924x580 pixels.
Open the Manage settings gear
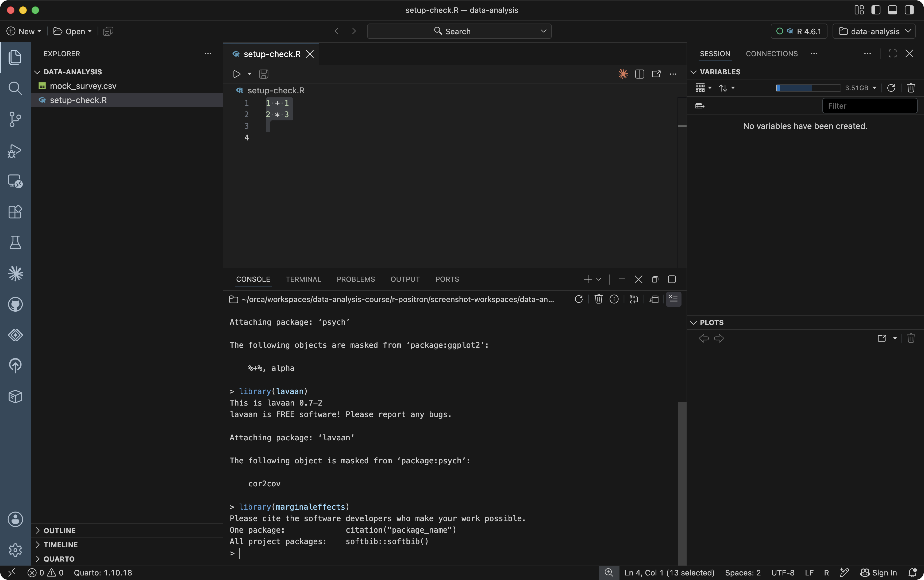coord(15,550)
